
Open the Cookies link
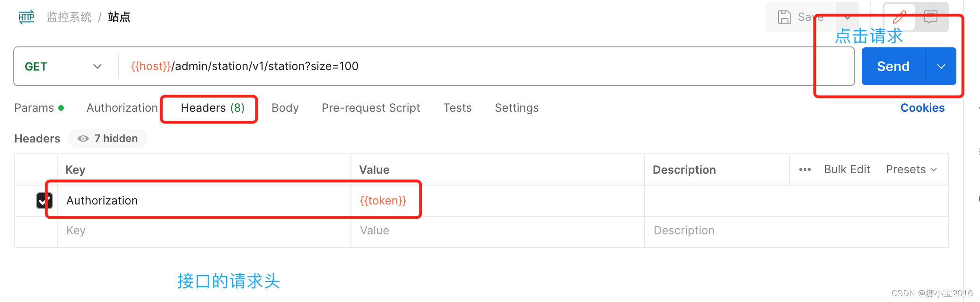pos(922,108)
